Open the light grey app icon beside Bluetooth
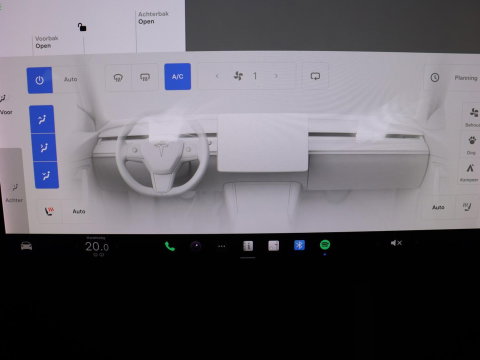The width and height of the screenshot is (480, 360). [x=273, y=246]
